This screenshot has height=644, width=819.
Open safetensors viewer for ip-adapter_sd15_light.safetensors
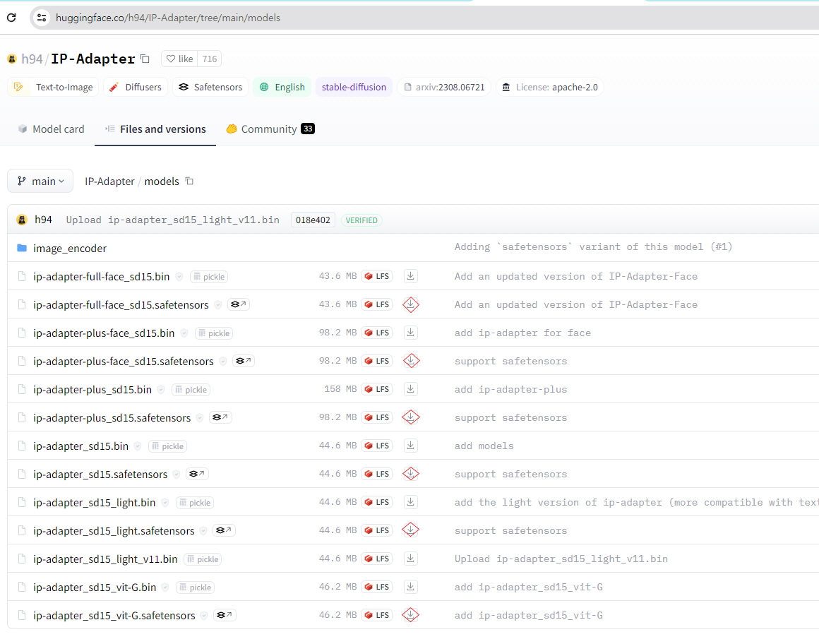tap(225, 530)
